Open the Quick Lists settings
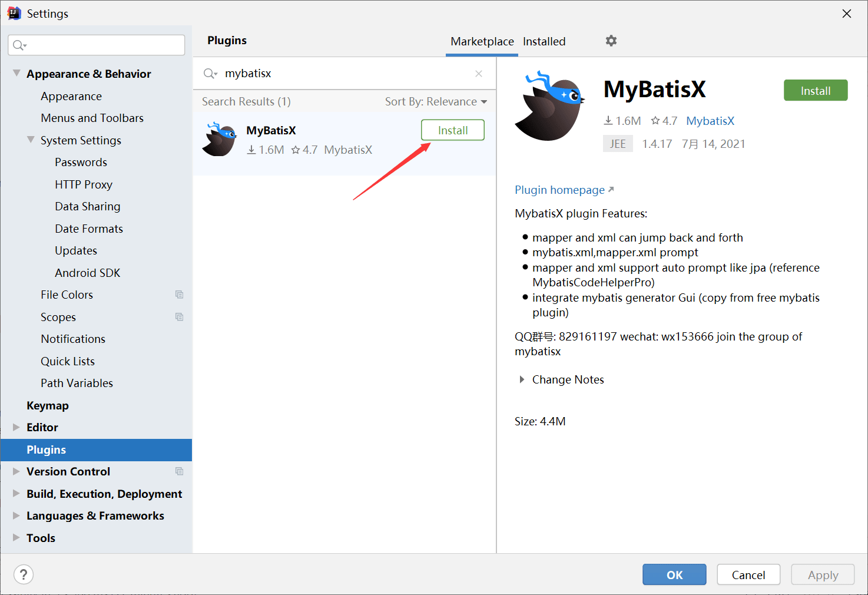Screen dimensions: 868x595 pyautogui.click(x=68, y=361)
